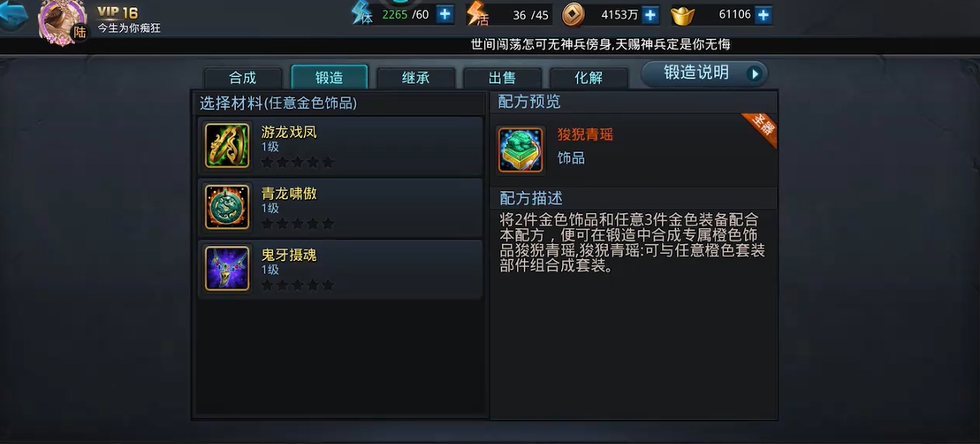Open the 锻造说明 help button
Screen dimensions: 980x444
704,73
